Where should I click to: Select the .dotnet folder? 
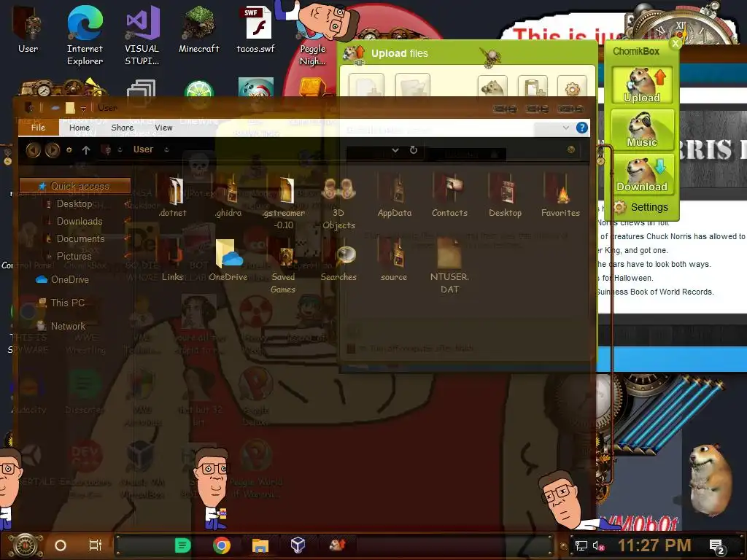tap(173, 197)
